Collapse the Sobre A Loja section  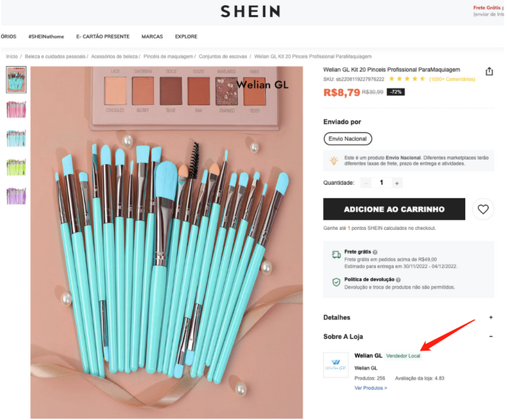point(491,336)
